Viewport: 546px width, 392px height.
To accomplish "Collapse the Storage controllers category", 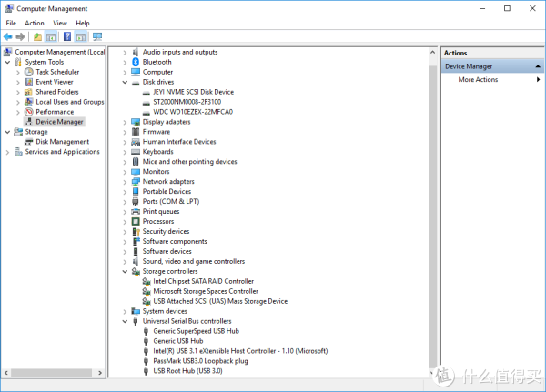I will coord(125,272).
